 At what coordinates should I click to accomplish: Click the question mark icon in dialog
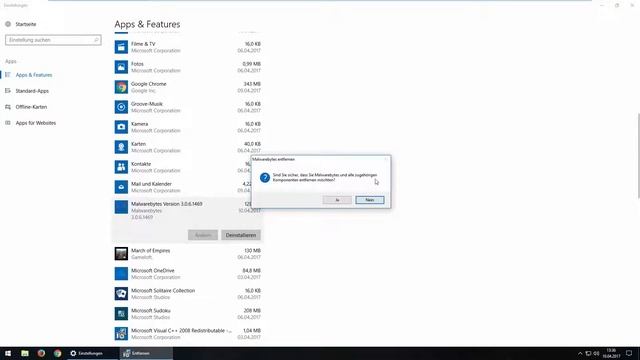point(265,178)
